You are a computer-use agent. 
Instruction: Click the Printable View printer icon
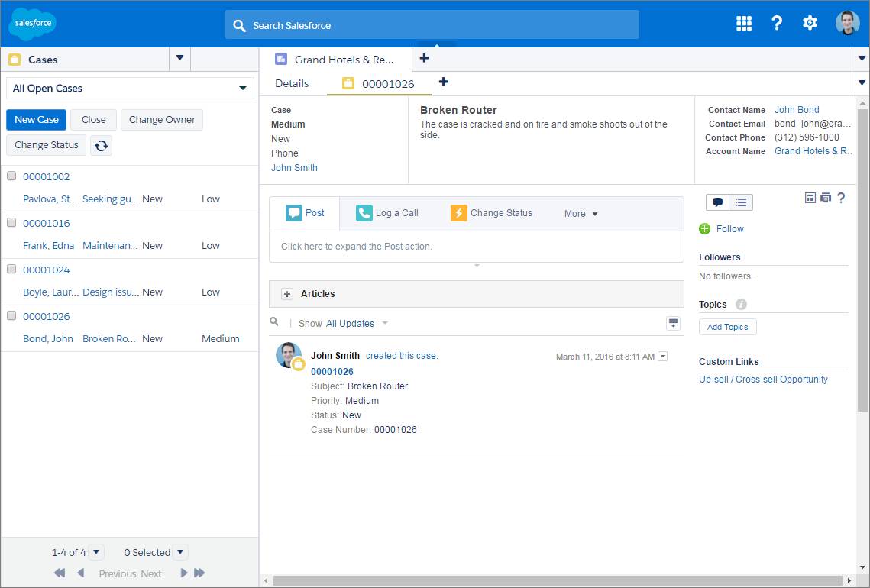click(x=826, y=198)
